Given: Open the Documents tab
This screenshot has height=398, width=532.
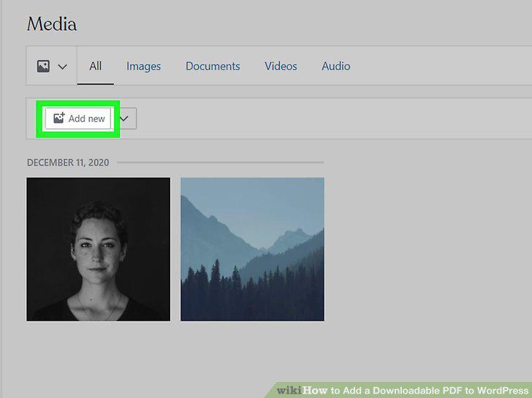Looking at the screenshot, I should click(x=213, y=66).
